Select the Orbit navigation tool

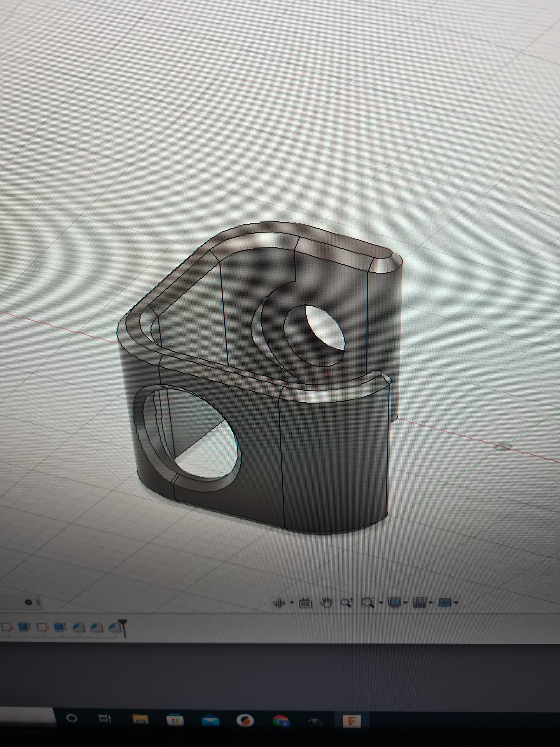pos(279,602)
